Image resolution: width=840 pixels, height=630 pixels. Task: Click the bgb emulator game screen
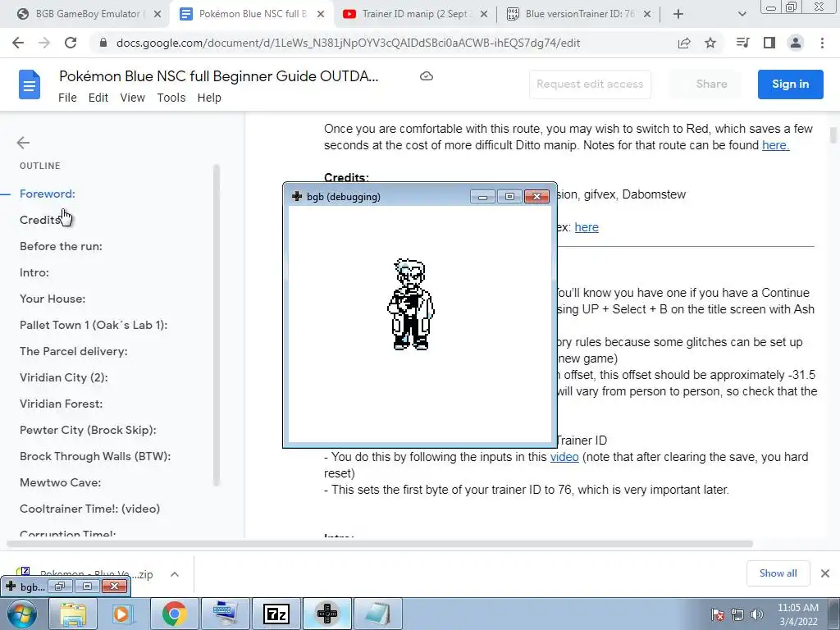420,323
